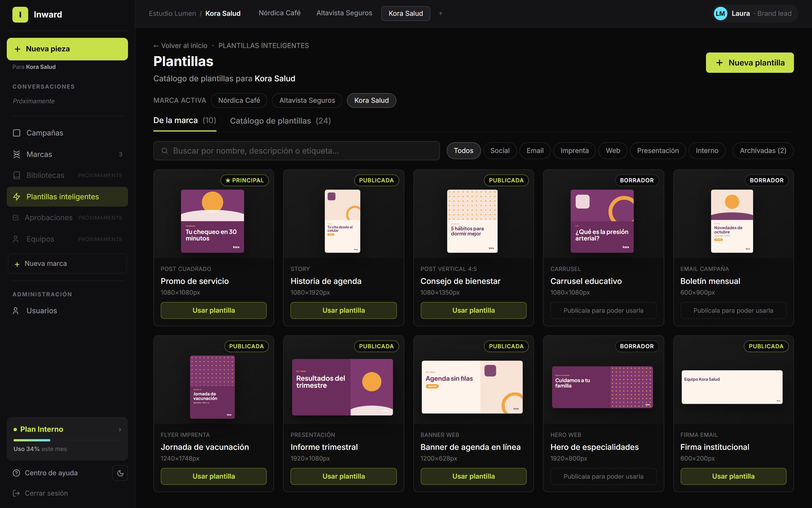Open Campañas in sidebar
The image size is (812, 508).
point(67,133)
